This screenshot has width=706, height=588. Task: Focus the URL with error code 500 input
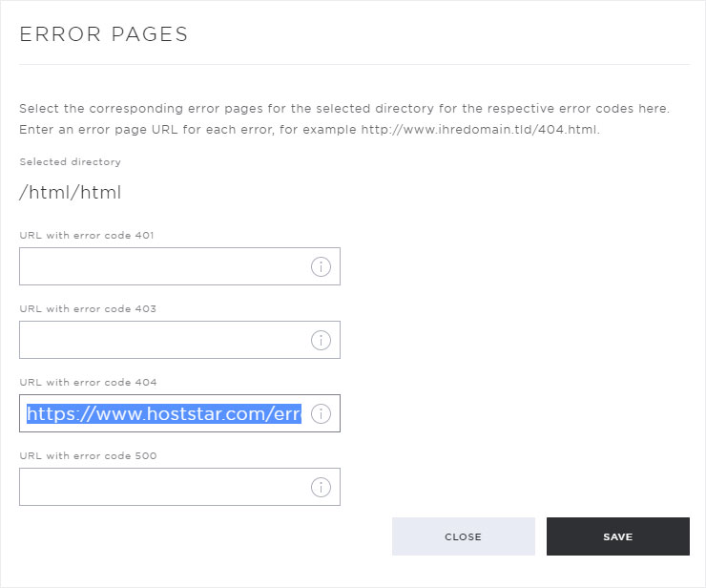[179, 487]
